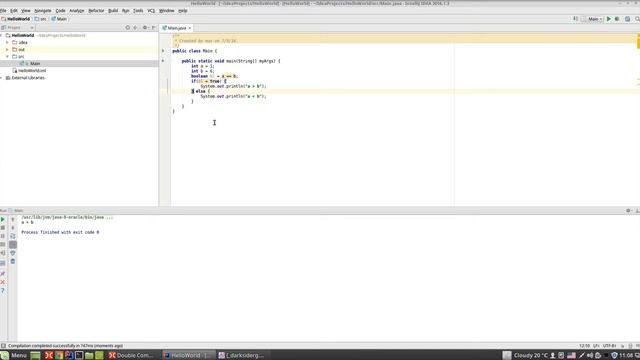Collapse the HelloWorld project root

pos(2,36)
